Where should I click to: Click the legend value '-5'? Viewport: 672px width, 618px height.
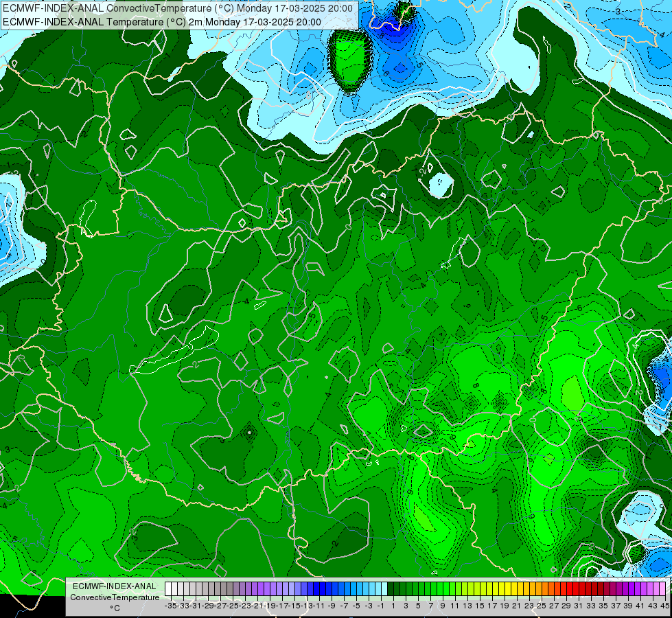356,606
